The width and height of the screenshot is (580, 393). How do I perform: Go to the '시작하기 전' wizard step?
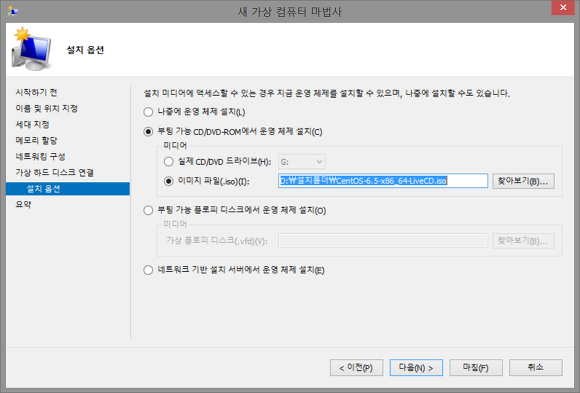(x=36, y=92)
